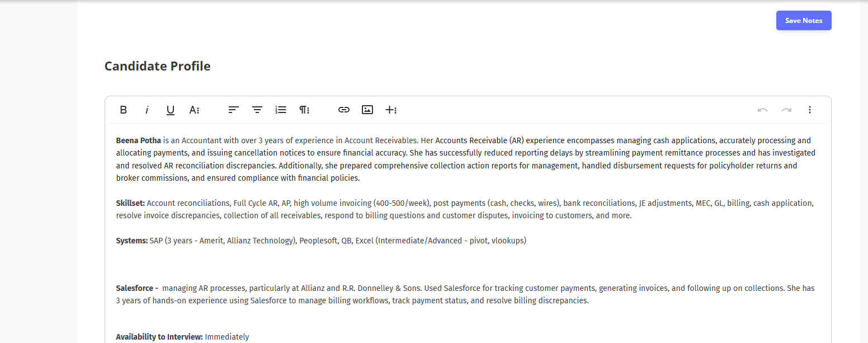Toggle italic formatting
Image resolution: width=868 pixels, height=343 pixels.
pyautogui.click(x=147, y=110)
